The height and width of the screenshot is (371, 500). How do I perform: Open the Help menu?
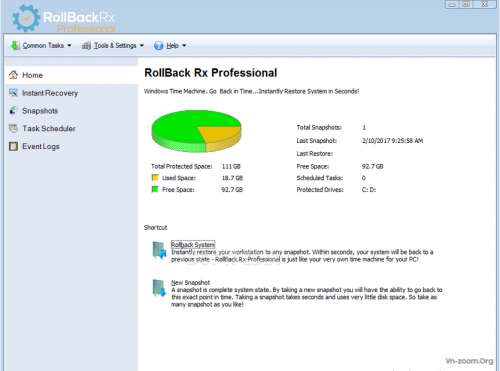[x=170, y=45]
